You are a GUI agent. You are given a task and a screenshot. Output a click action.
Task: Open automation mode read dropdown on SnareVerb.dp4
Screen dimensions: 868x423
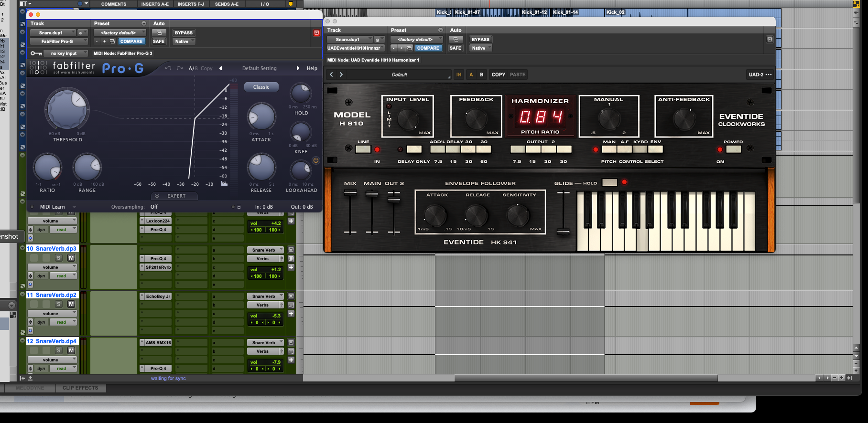64,369
